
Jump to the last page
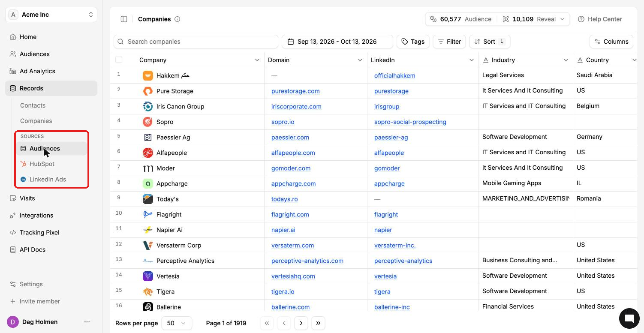318,323
